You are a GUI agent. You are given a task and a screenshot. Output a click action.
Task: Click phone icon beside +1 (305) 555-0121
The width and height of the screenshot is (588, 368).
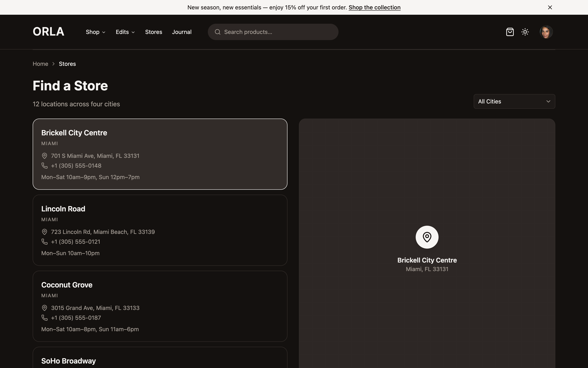tap(45, 242)
